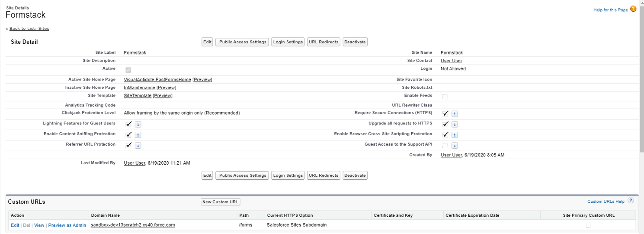Open bottom Public Access Settings button

pos(243,175)
